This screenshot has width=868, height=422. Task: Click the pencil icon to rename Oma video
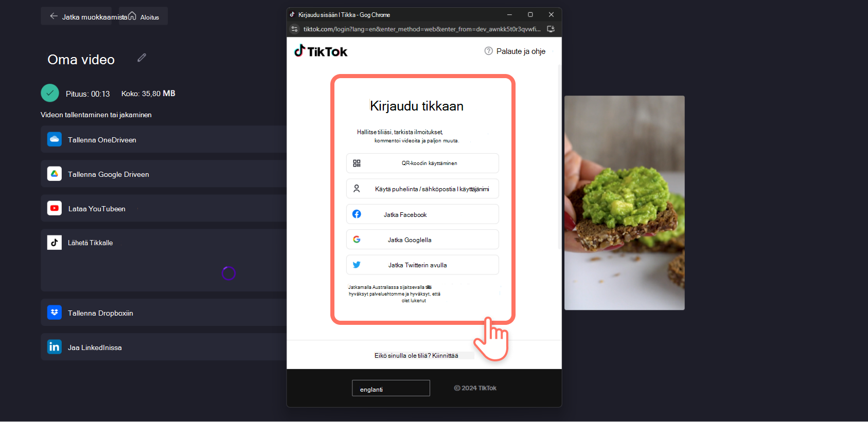tap(141, 58)
